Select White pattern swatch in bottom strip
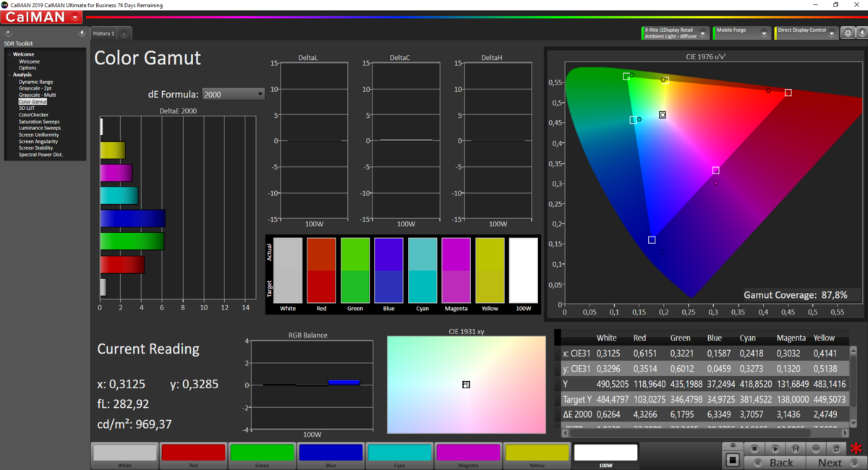This screenshot has height=470, width=868. [x=125, y=455]
